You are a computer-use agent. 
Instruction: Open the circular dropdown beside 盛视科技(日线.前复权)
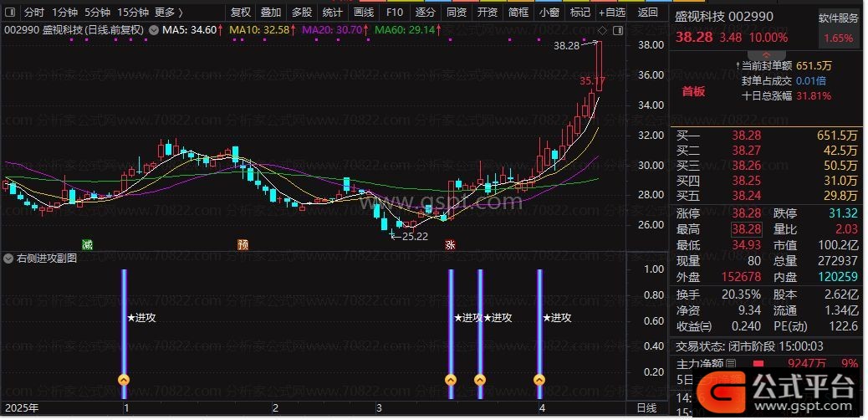point(153,30)
